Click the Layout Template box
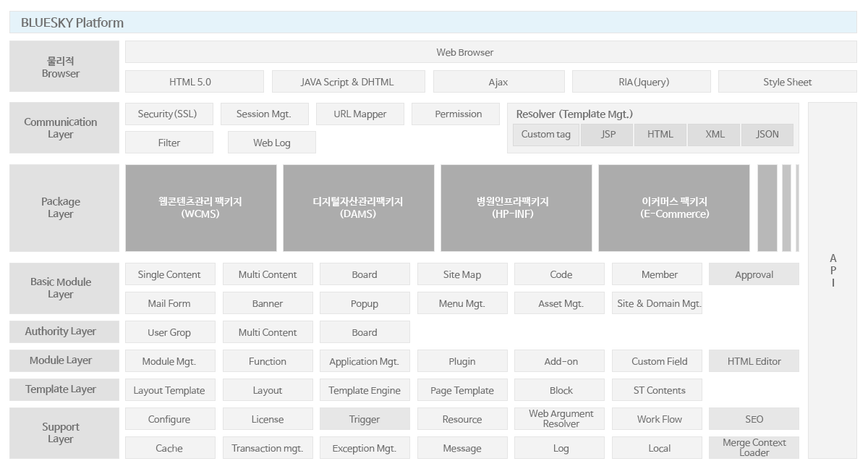Screen dimensions: 868x469 (170, 390)
